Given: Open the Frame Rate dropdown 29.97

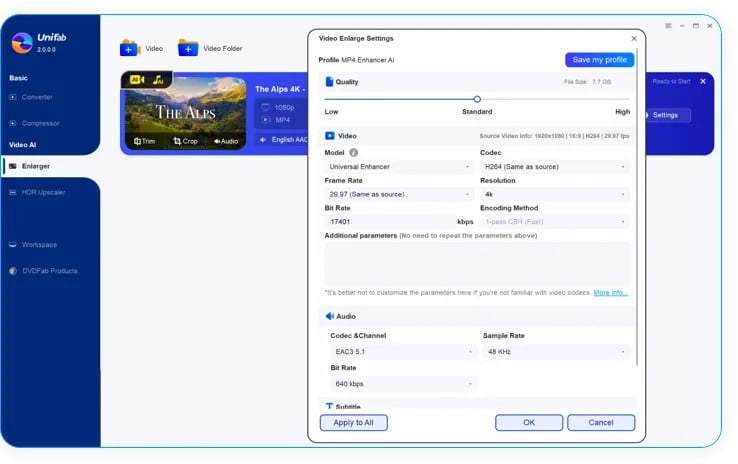Looking at the screenshot, I should (398, 194).
